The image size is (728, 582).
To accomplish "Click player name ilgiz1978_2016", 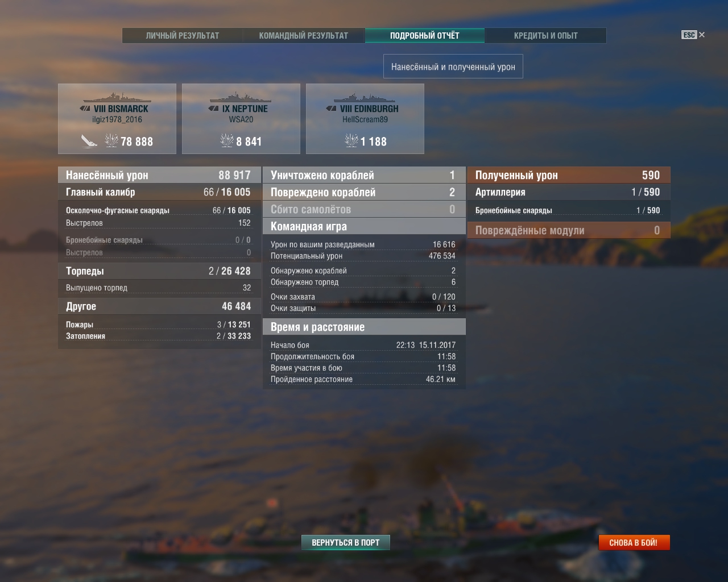I will pos(117,119).
